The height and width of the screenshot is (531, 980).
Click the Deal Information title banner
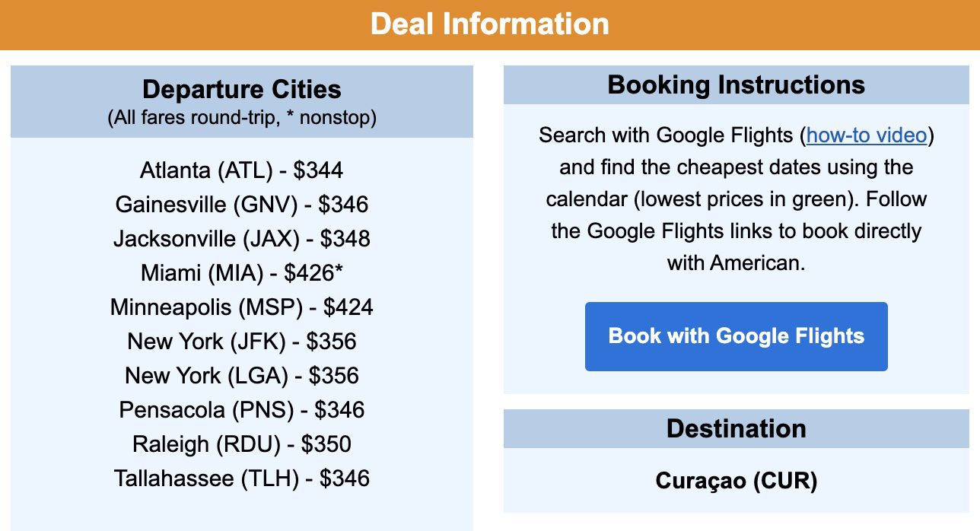pyautogui.click(x=490, y=23)
